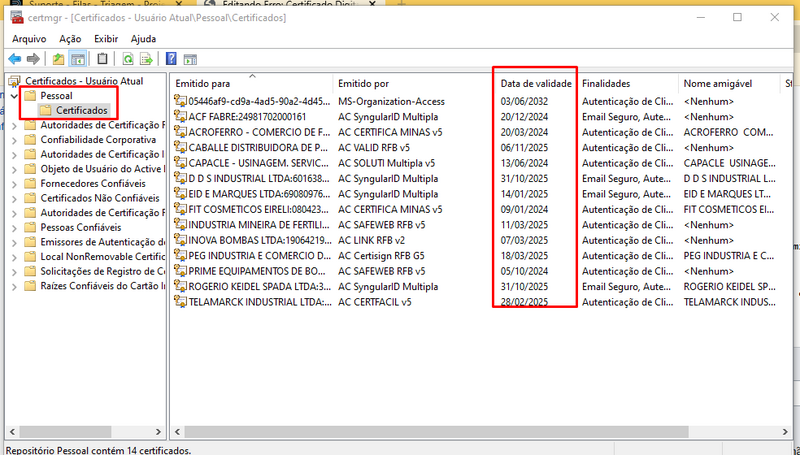800x455 pixels.
Task: Click list scrollbar right arrow
Action: (785, 432)
